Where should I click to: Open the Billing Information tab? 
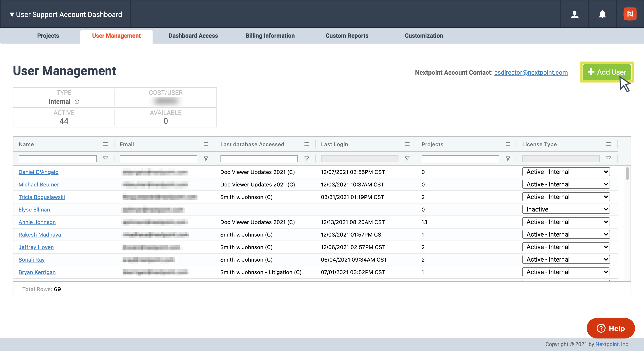pos(270,36)
